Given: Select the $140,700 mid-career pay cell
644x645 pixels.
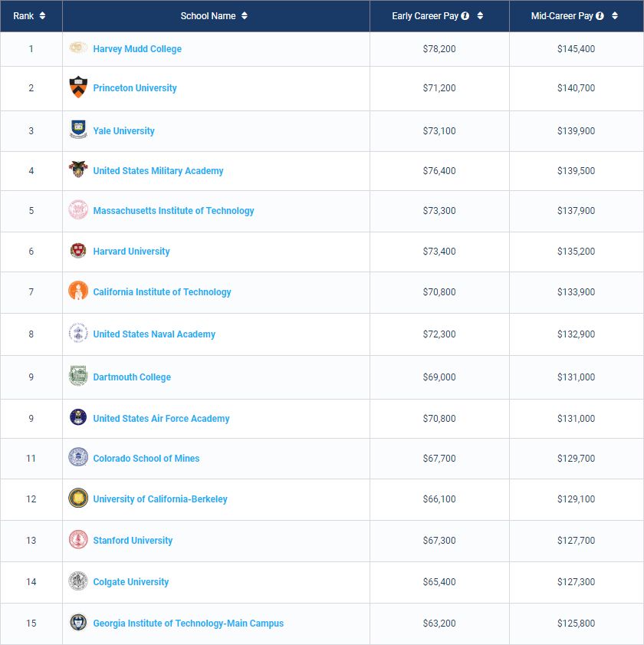Looking at the screenshot, I should click(576, 88).
